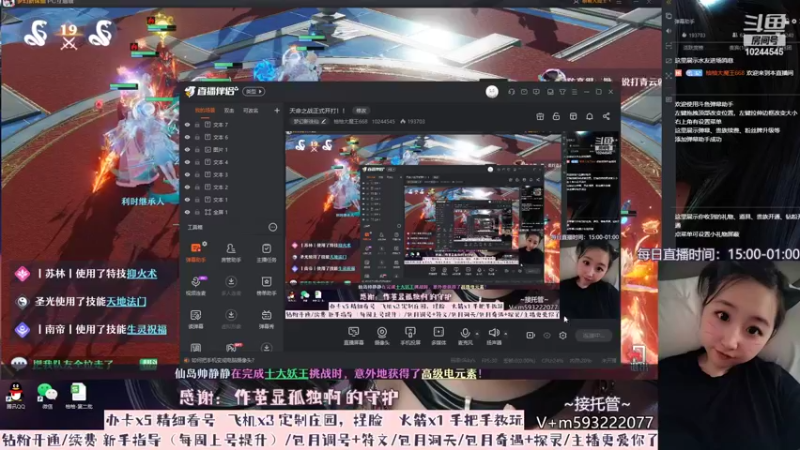Open the 榜单助手 tool

pos(266,286)
